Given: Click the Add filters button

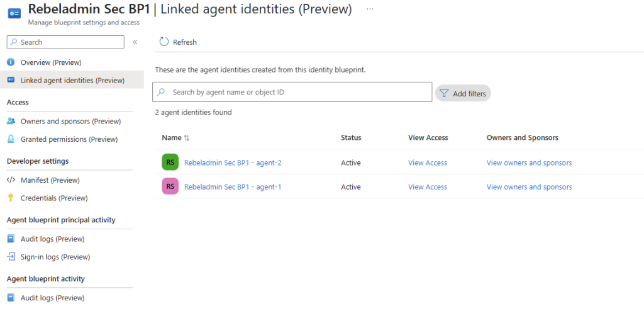Looking at the screenshot, I should point(463,93).
